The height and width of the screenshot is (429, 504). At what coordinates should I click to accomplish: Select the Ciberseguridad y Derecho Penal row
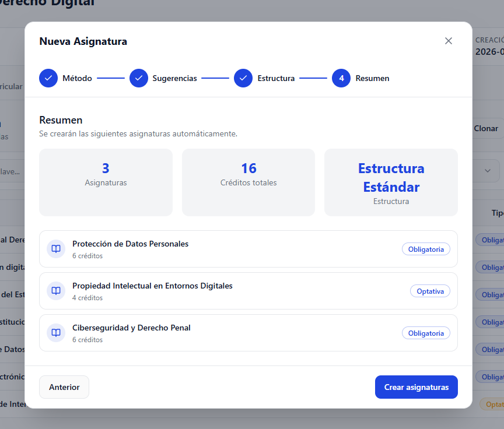(x=233, y=333)
